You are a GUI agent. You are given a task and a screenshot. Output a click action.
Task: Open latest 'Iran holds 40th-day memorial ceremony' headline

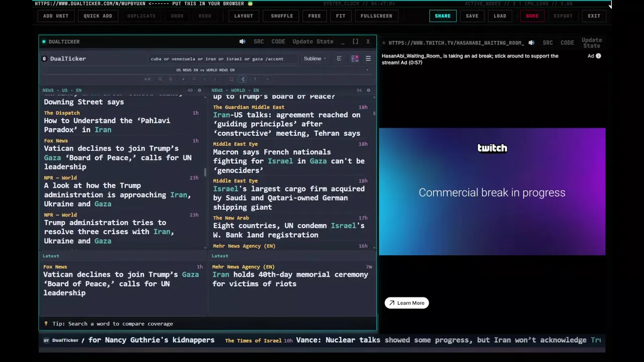tap(290, 279)
